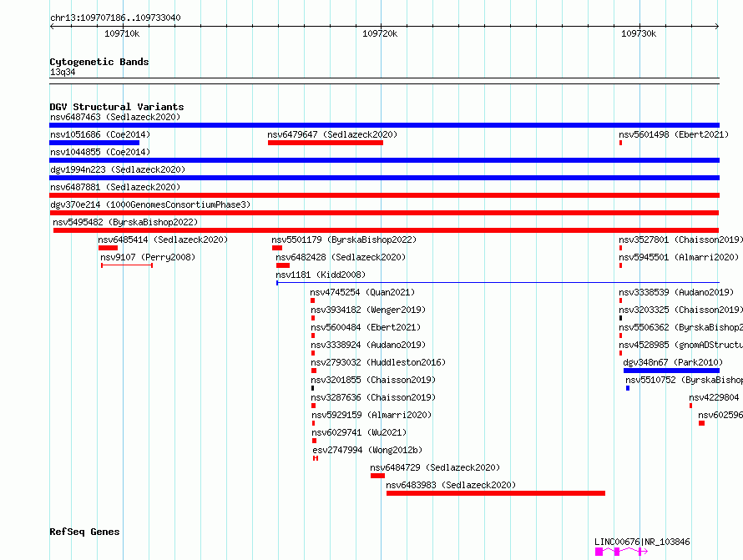Click nsv6484729 (Sedlazeck2020) label

435,467
